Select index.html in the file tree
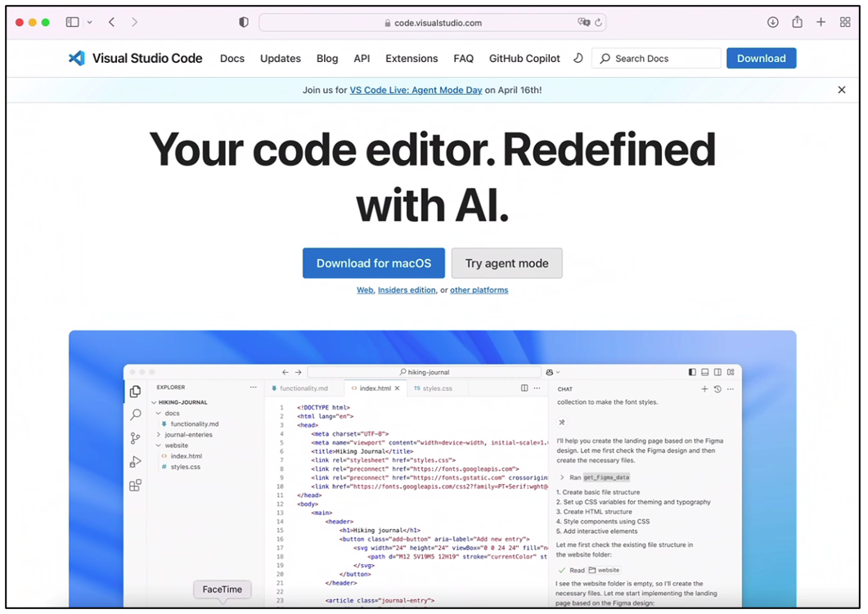 (186, 456)
